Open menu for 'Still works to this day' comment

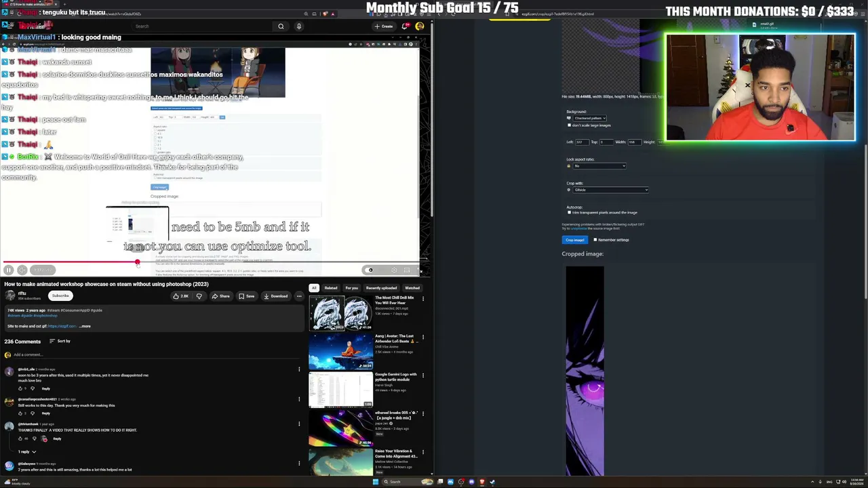[299, 400]
